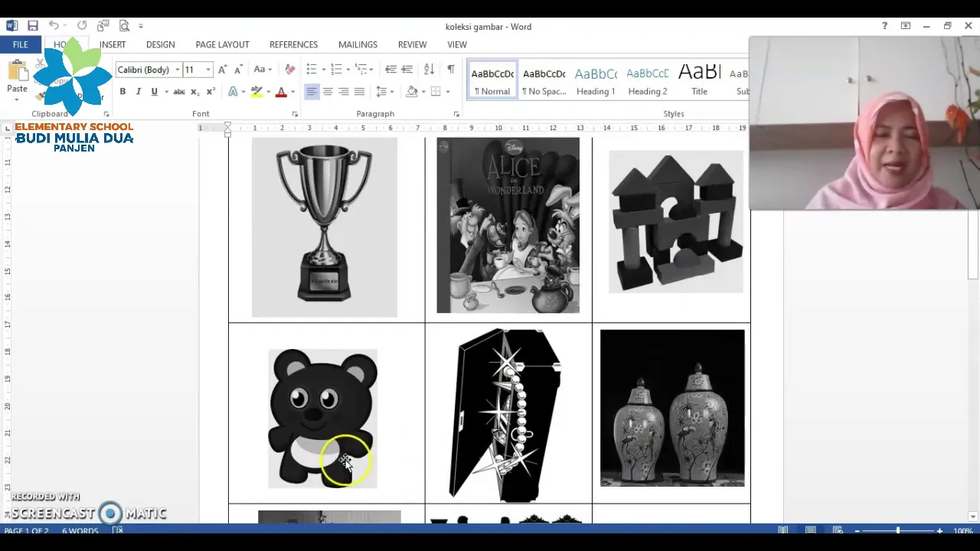Center align the paragraph
The image size is (980, 551).
(x=328, y=92)
